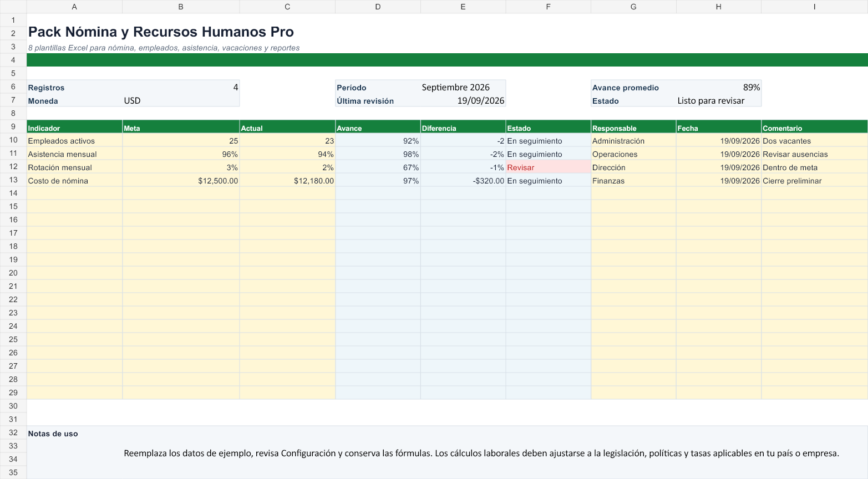Select the Avance value '97%'

click(378, 180)
